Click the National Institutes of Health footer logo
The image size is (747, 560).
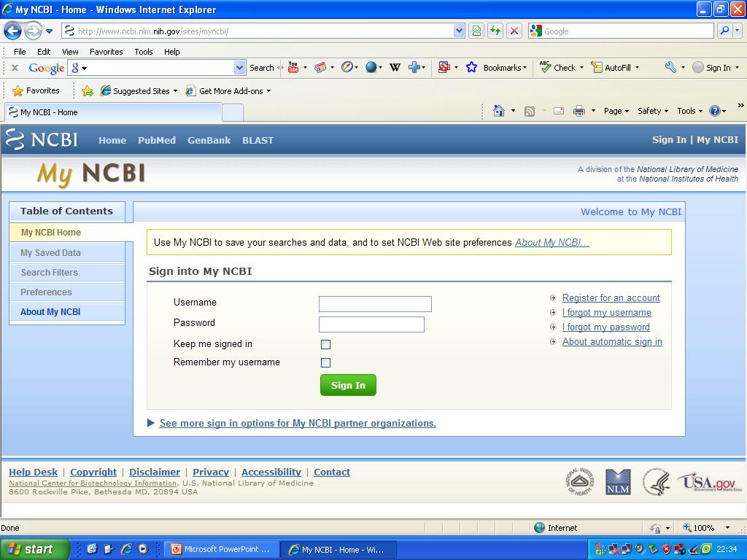(x=579, y=481)
